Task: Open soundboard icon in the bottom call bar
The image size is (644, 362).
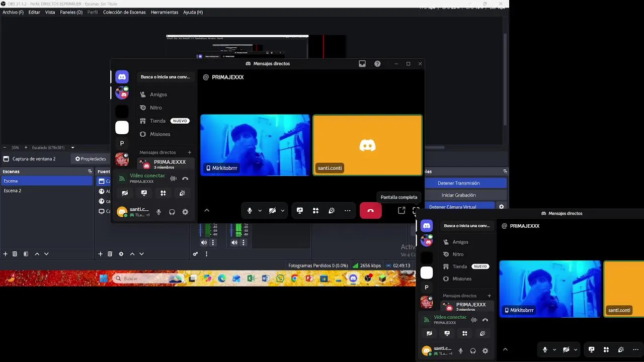Action: coord(332,211)
